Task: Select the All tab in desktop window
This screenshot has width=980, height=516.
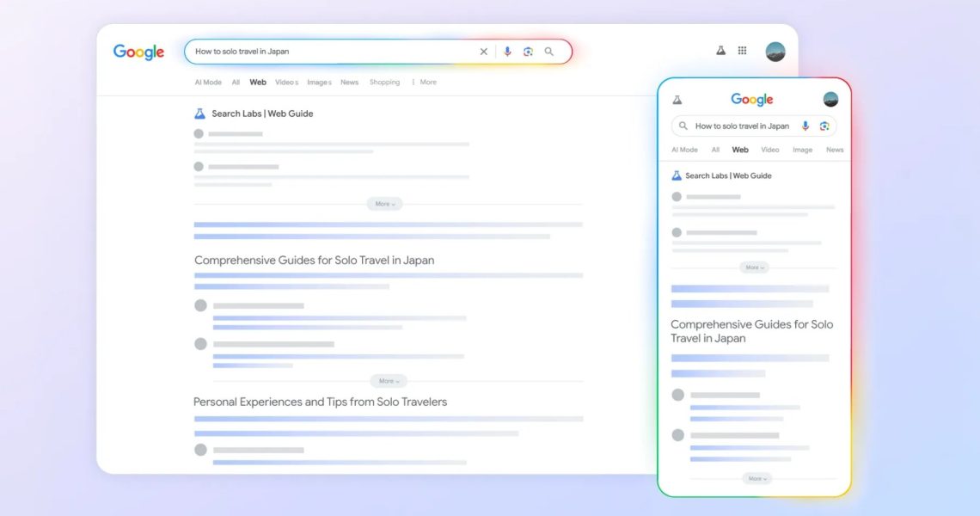Action: click(x=236, y=82)
